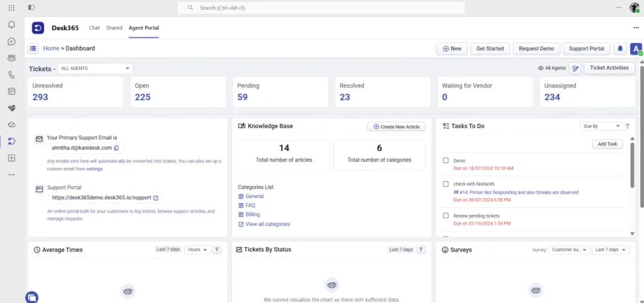Screen dimensions: 644x303
Task: Go to Home breadcrumb link
Action: pyautogui.click(x=52, y=48)
